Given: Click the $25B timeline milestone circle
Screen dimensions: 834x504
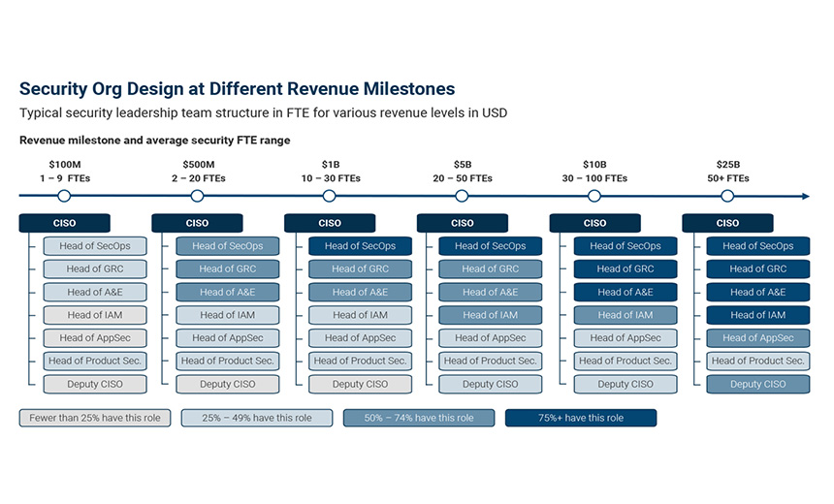Looking at the screenshot, I should (727, 196).
